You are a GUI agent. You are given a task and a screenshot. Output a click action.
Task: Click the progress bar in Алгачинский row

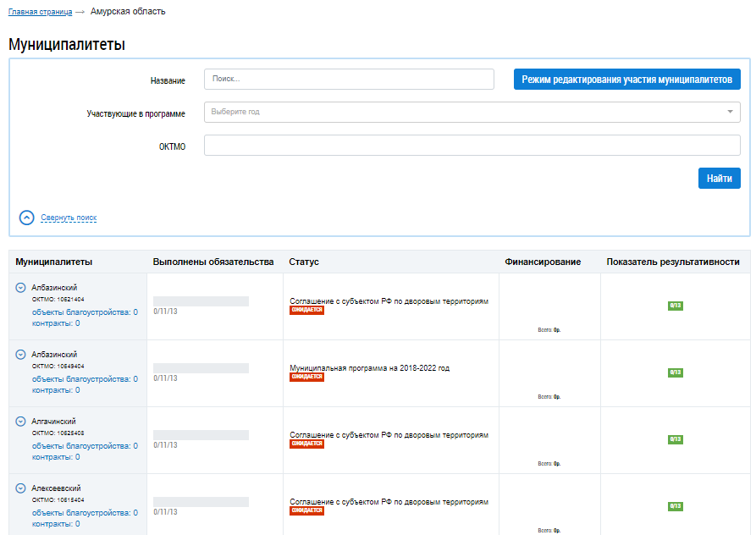tap(201, 435)
